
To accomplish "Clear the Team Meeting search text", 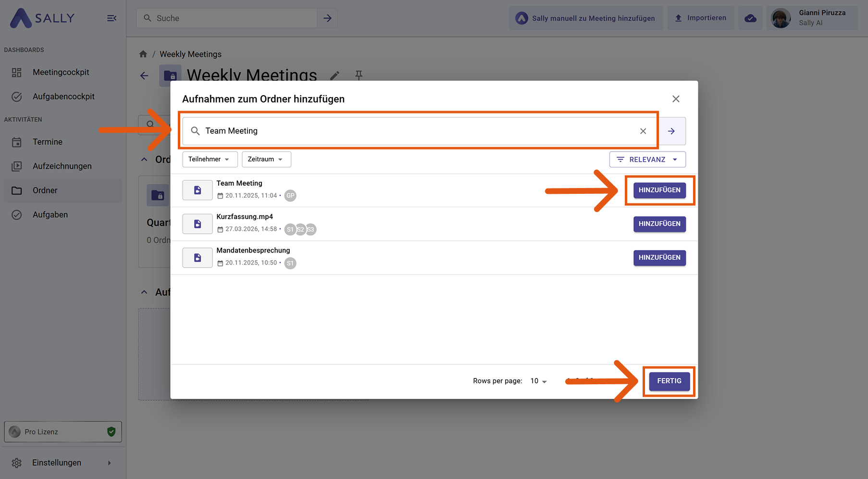I will point(643,131).
